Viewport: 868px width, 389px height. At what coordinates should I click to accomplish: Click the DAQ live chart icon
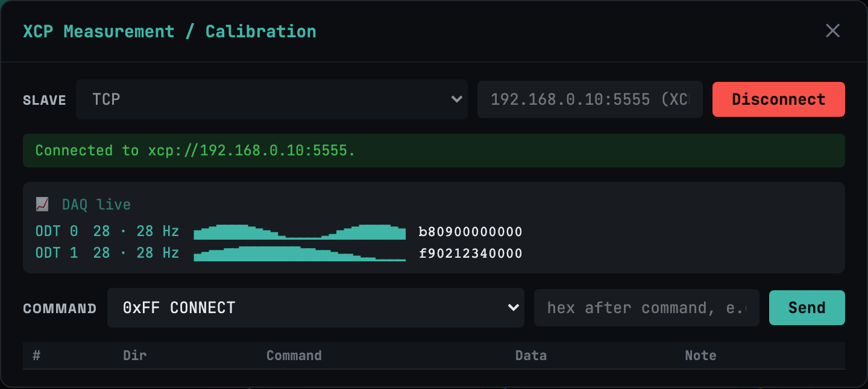coord(42,204)
